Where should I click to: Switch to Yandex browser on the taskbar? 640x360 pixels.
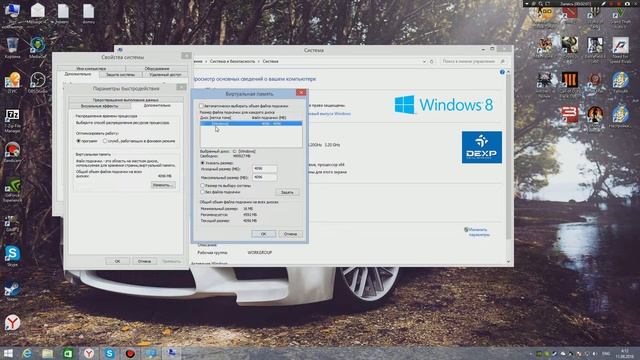click(89, 353)
